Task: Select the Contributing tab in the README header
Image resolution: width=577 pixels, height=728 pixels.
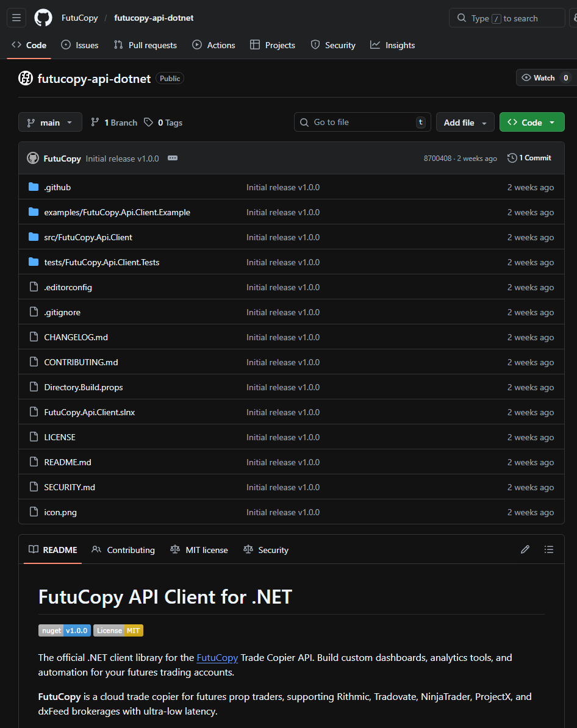Action: pos(123,549)
